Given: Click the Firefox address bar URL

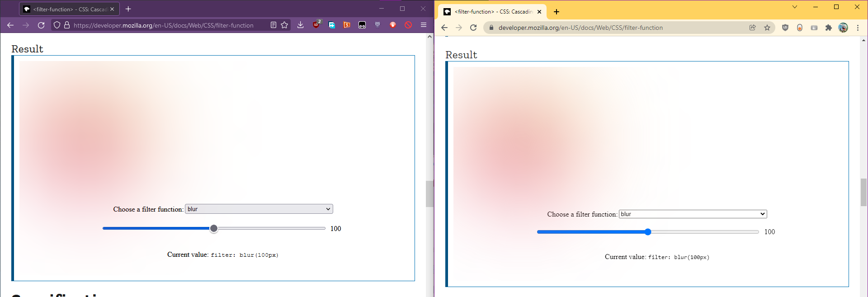Looking at the screenshot, I should [x=164, y=25].
